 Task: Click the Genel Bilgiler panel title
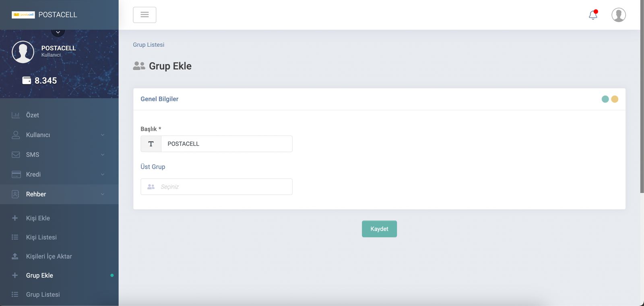coord(159,99)
